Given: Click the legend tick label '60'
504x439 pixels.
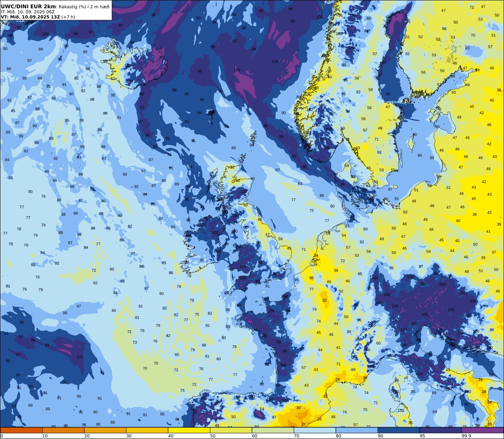Looking at the screenshot, I should tap(255, 436).
